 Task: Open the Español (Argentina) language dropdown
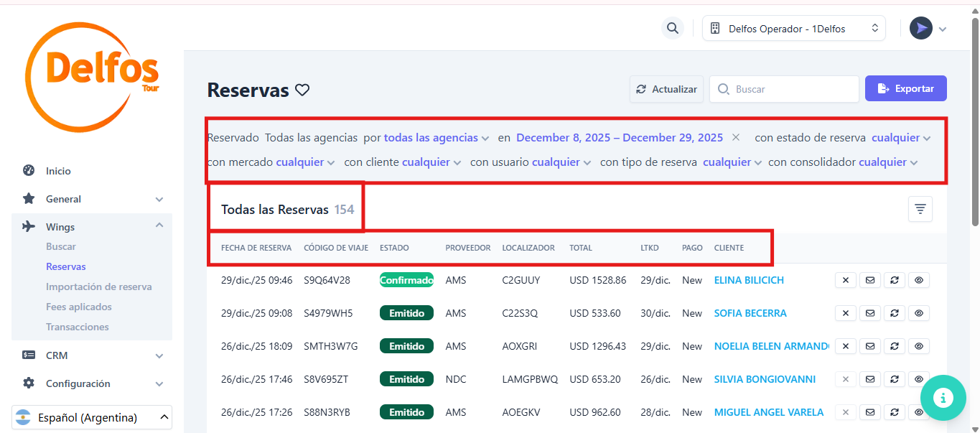tap(92, 417)
